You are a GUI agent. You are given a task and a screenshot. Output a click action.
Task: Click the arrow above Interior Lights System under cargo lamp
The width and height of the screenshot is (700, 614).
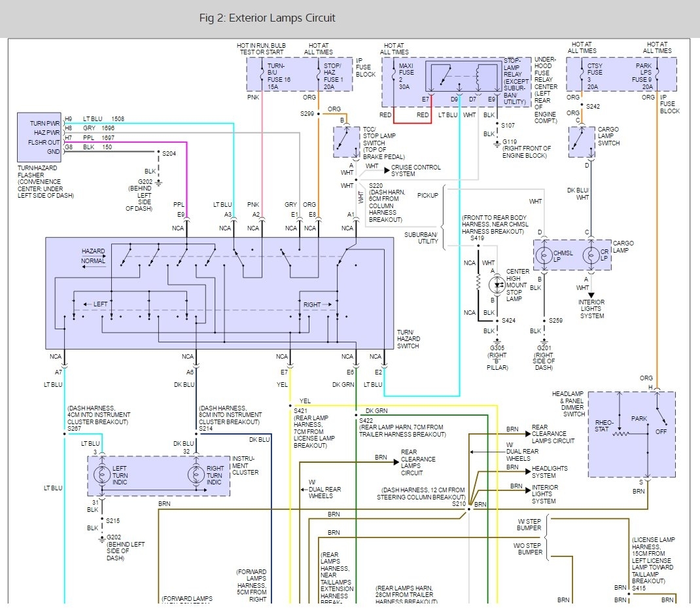591,295
